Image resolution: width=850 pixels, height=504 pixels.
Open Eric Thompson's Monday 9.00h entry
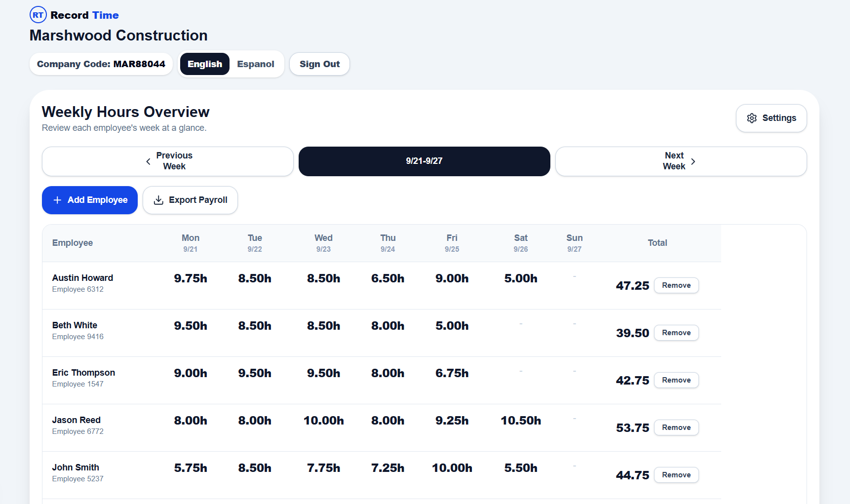191,373
